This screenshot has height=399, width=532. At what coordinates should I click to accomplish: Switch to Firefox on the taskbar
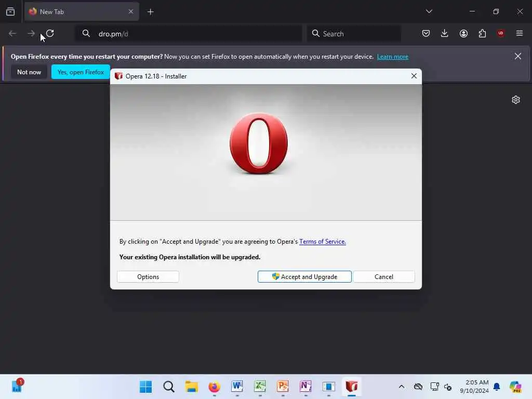[214, 387]
